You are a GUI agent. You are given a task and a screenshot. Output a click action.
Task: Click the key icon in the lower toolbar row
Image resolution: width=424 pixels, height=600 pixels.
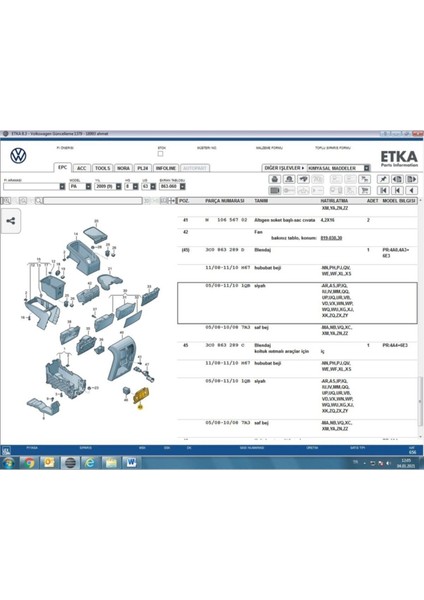[x=289, y=190]
